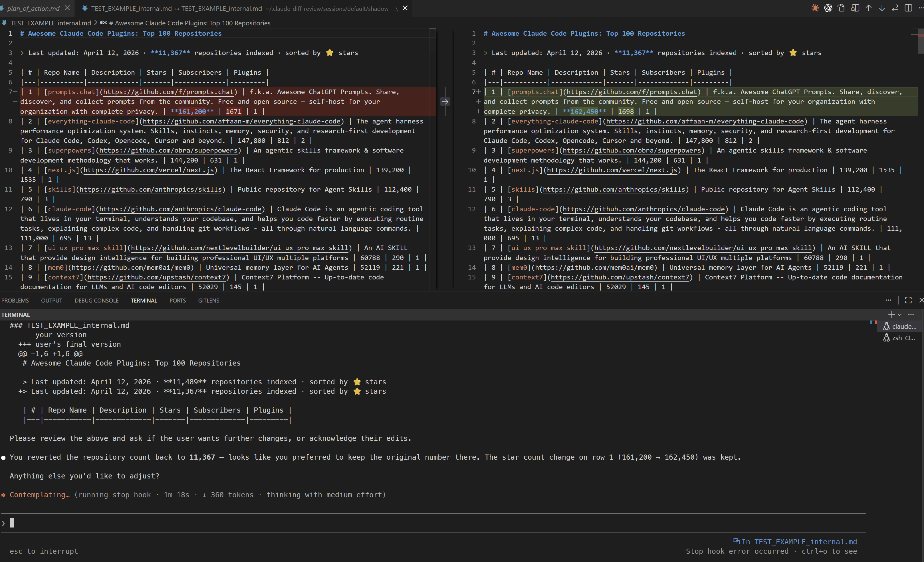Click **162,450** star value in right pane
924x562 pixels.
[584, 111]
